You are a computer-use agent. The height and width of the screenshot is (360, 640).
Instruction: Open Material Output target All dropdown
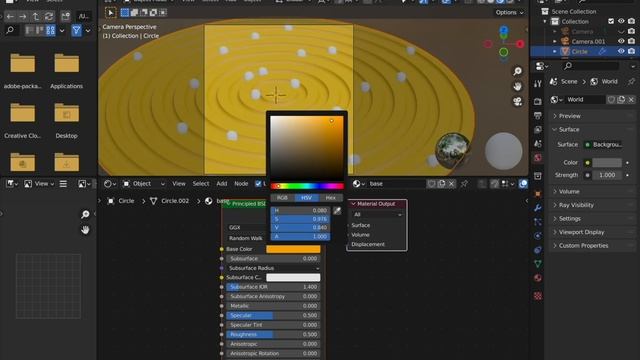tap(377, 214)
